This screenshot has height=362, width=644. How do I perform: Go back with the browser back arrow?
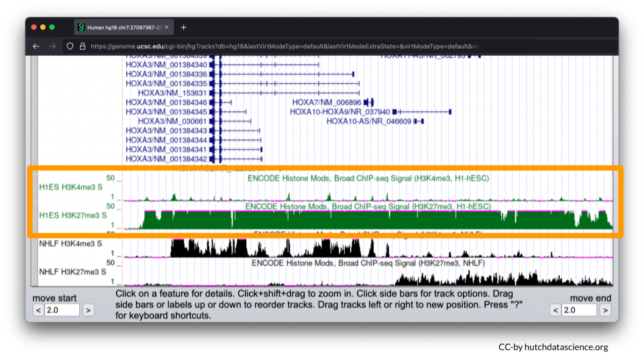[x=36, y=46]
